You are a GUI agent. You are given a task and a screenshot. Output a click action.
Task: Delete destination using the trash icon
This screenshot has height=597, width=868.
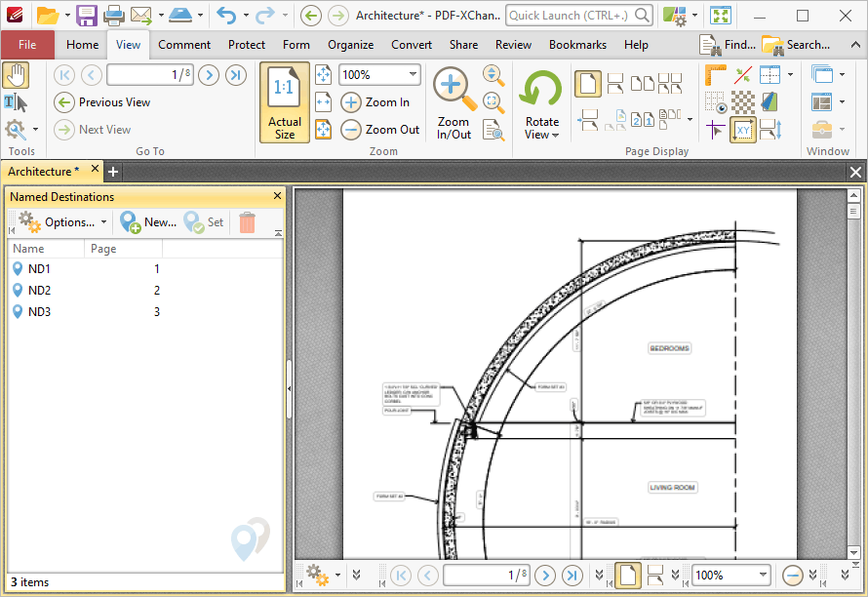point(247,222)
